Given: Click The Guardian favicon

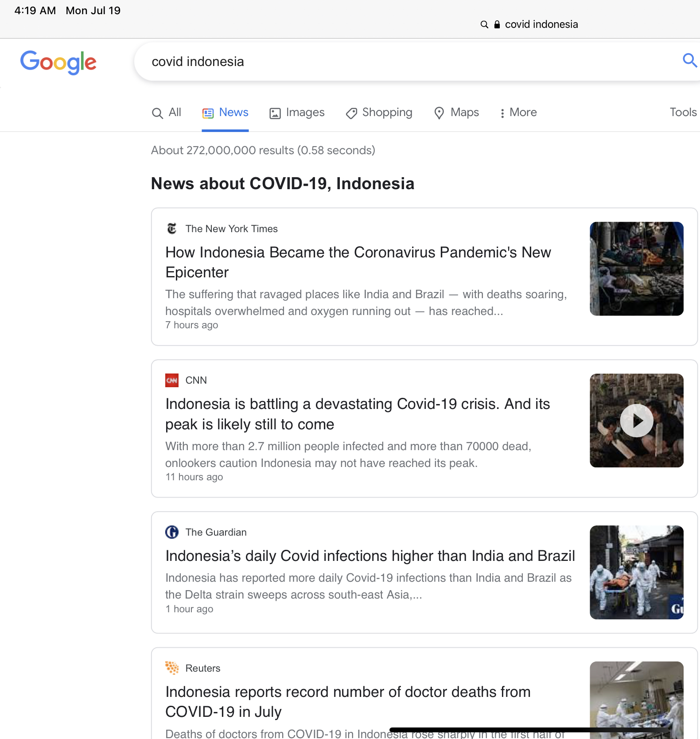Looking at the screenshot, I should (172, 532).
